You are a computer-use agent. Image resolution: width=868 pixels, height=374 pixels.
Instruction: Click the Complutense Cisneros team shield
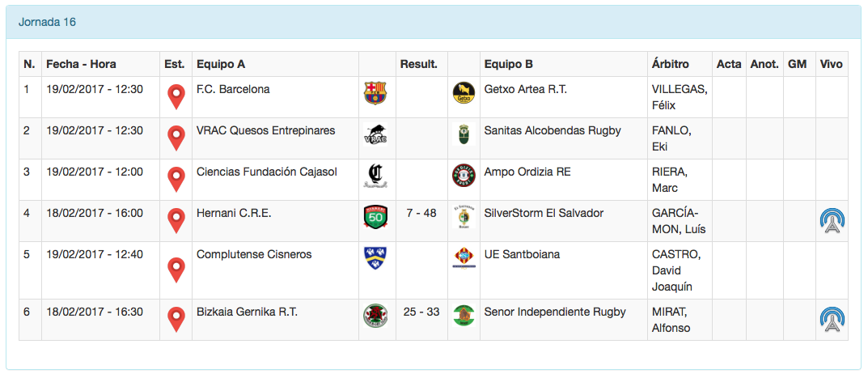click(375, 258)
